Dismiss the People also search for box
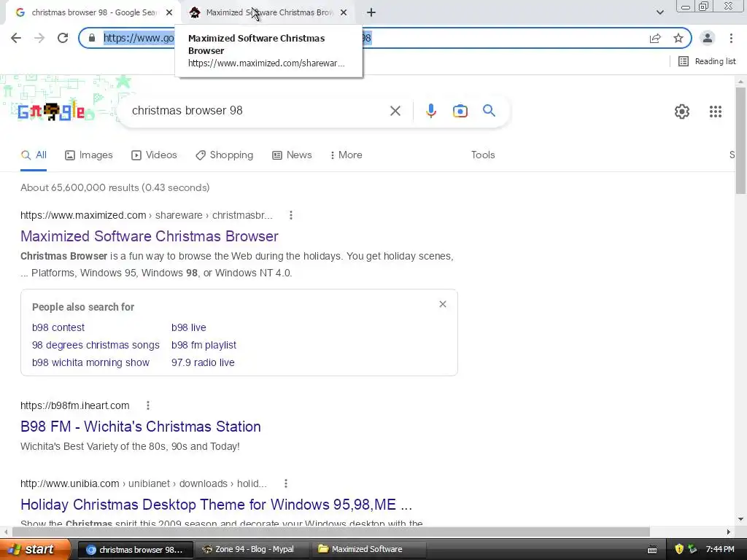This screenshot has width=747, height=560. click(443, 304)
